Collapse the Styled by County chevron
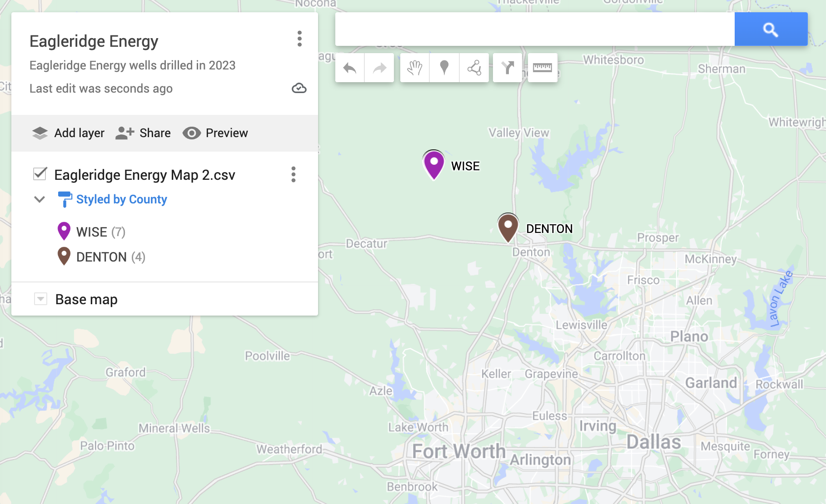This screenshot has height=504, width=826. (x=40, y=199)
